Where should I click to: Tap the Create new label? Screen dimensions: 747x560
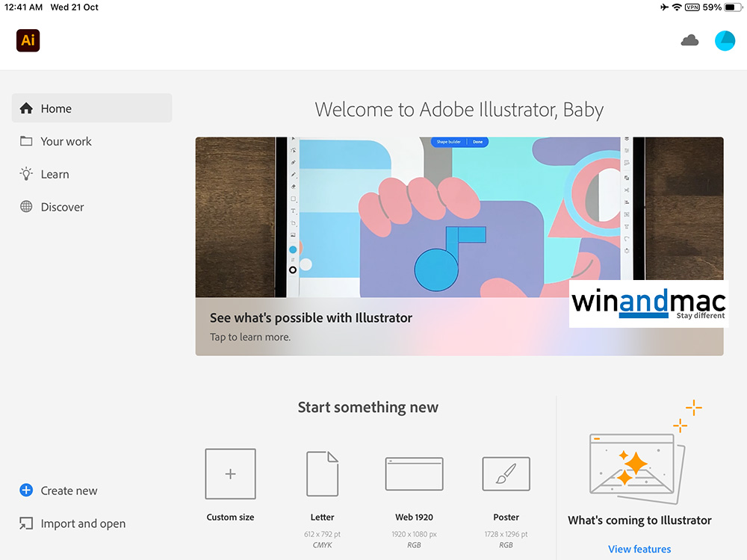click(69, 491)
